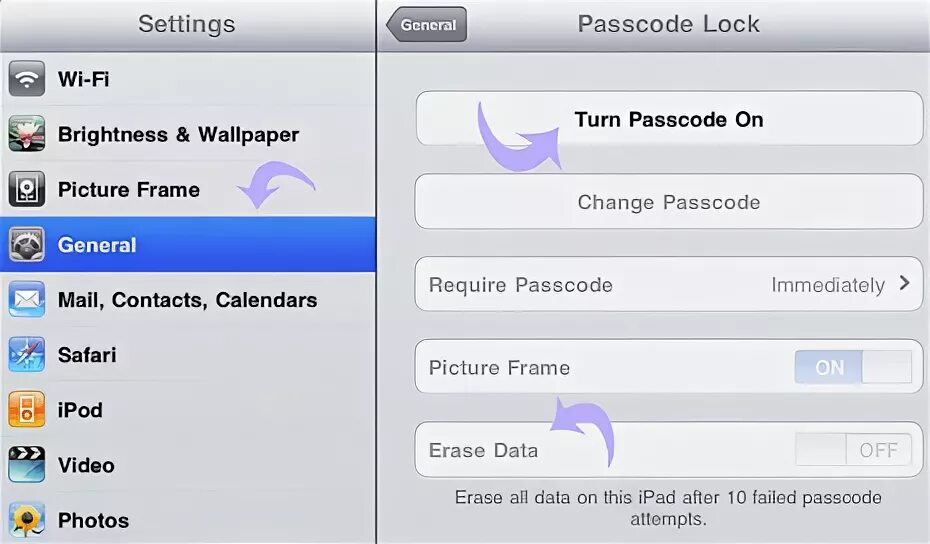930x544 pixels.
Task: Select the Safari settings entry
Action: (87, 355)
